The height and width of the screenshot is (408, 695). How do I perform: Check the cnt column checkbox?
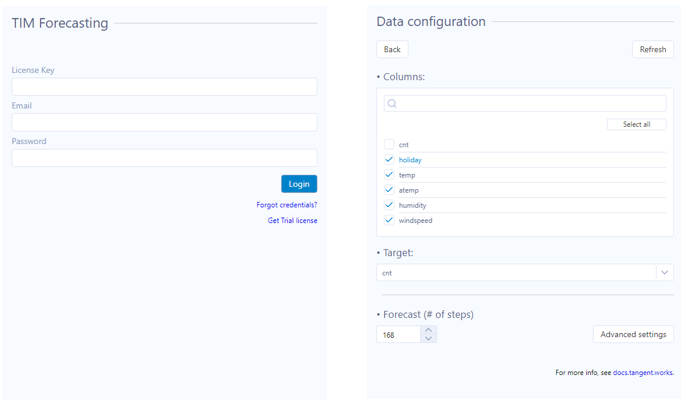pyautogui.click(x=389, y=145)
